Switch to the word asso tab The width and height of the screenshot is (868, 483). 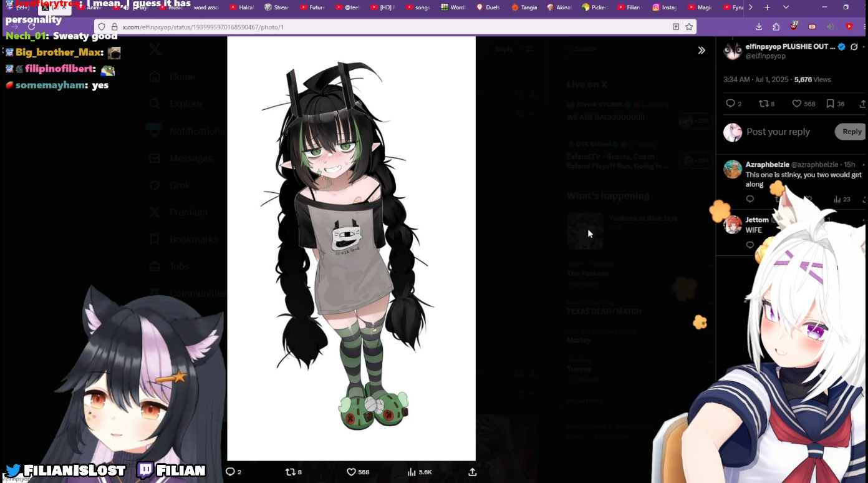pyautogui.click(x=206, y=7)
